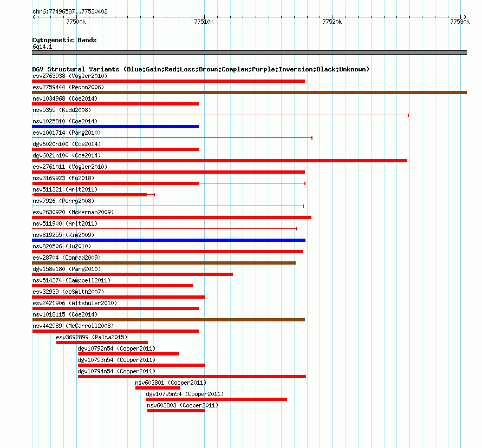Click the dgv10794n54 (Cooper2011) label
The height and width of the screenshot is (448, 482).
click(x=116, y=371)
